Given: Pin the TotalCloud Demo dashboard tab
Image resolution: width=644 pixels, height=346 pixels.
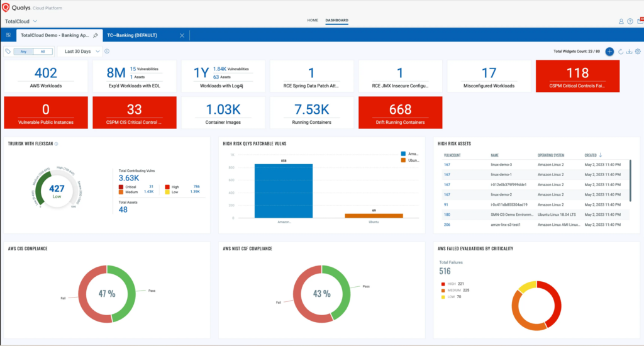Looking at the screenshot, I should coord(96,35).
